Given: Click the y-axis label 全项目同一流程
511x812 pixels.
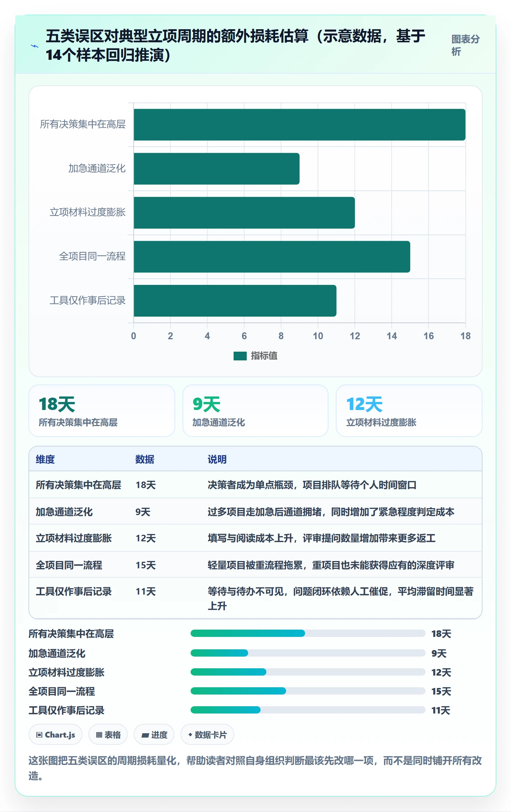Looking at the screenshot, I should (x=92, y=256).
